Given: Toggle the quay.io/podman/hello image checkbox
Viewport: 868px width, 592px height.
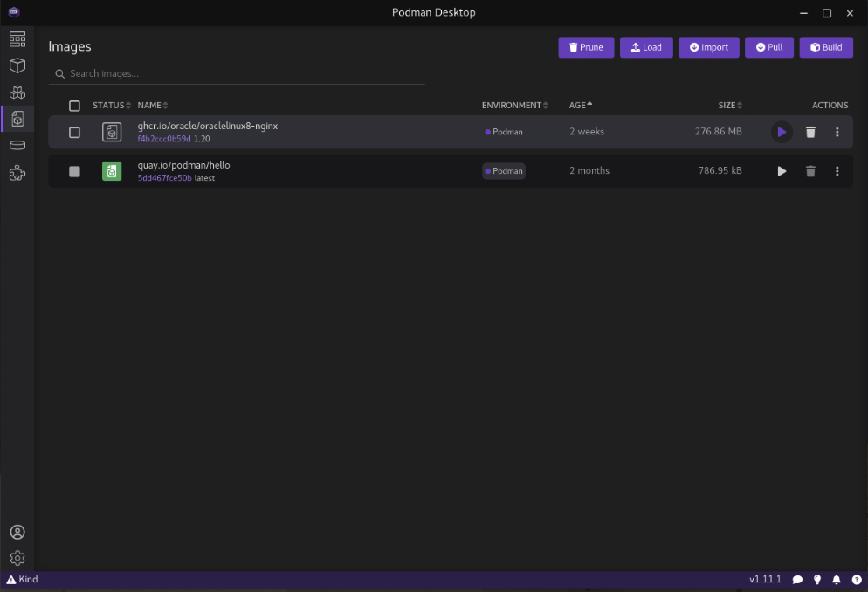Looking at the screenshot, I should tap(74, 171).
